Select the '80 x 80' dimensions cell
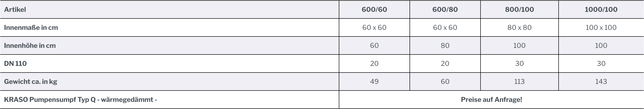This screenshot has height=109, width=644. [x=519, y=27]
